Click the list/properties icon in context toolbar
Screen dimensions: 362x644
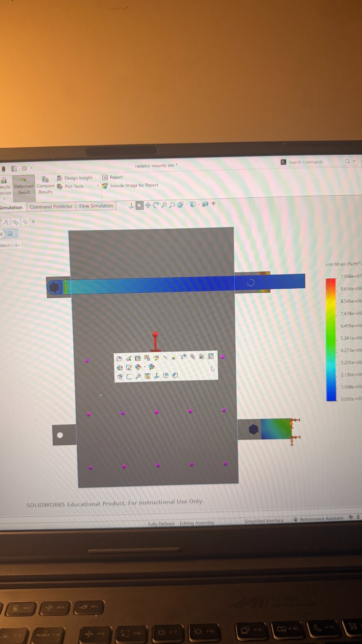tap(211, 356)
